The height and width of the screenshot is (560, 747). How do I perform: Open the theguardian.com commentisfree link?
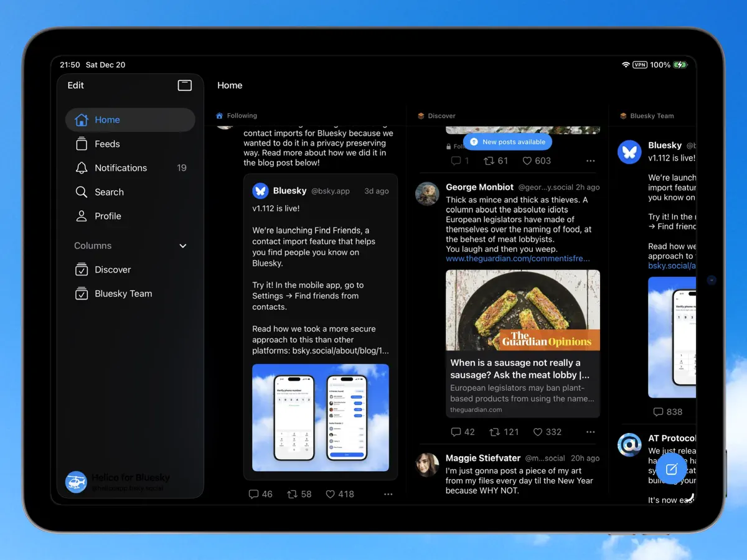click(x=518, y=258)
